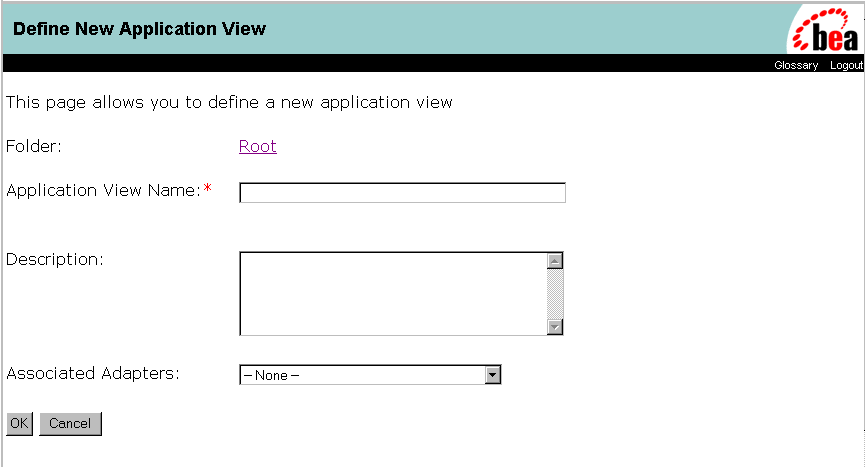
Task: Open the Associated Adapters combo box showing None
Action: point(362,375)
